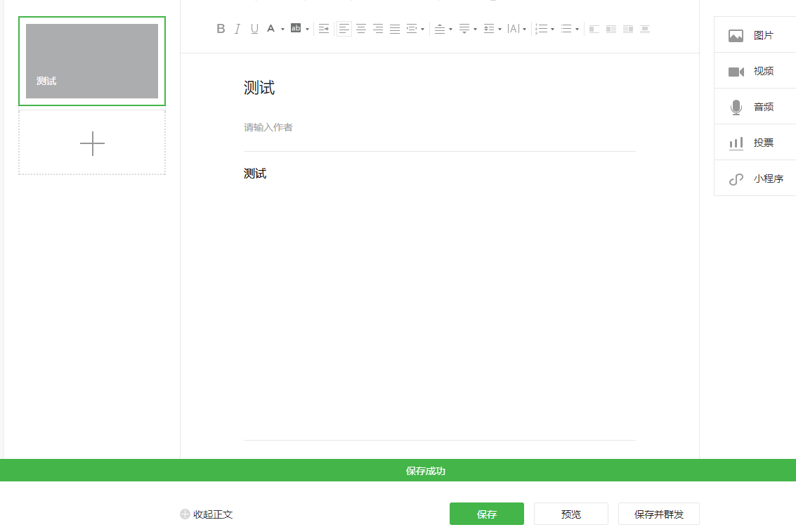Apply italic formatting
Screen dimensions: 796x532
(237, 29)
